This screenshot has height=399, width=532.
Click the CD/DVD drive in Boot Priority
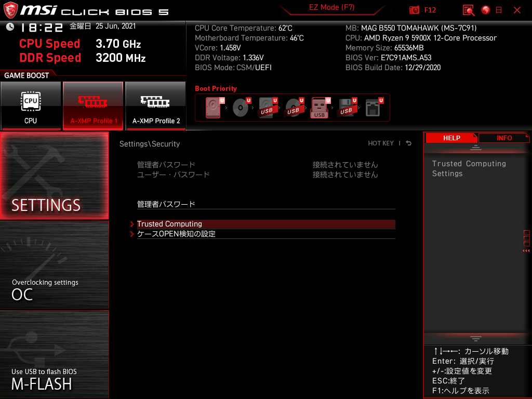point(241,107)
